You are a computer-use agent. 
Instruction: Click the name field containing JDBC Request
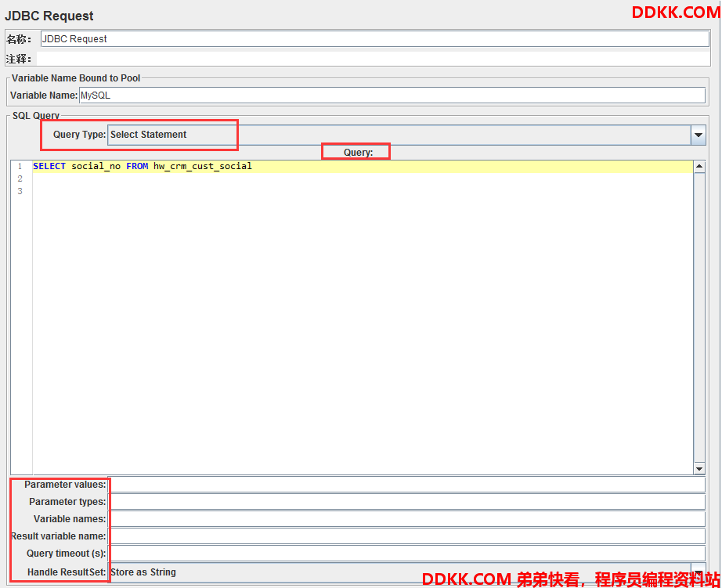click(374, 38)
